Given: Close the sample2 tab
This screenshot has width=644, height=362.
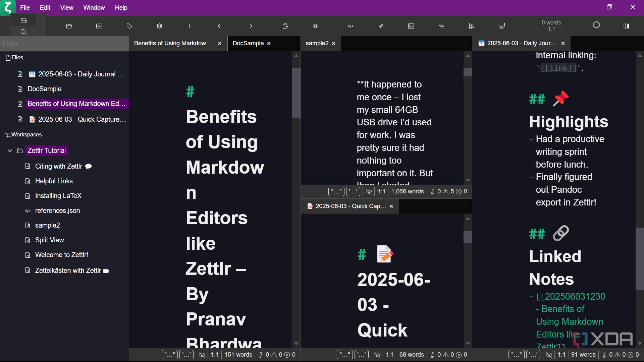Looking at the screenshot, I should pos(334,44).
